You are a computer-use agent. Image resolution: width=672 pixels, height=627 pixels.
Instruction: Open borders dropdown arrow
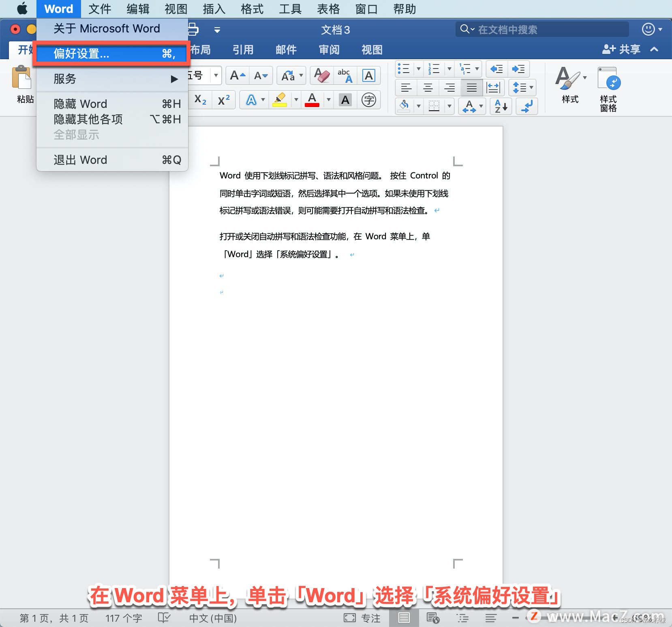point(449,106)
